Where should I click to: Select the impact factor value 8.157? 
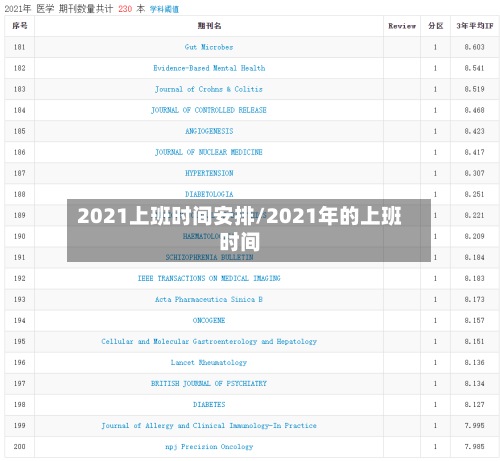[x=474, y=320]
